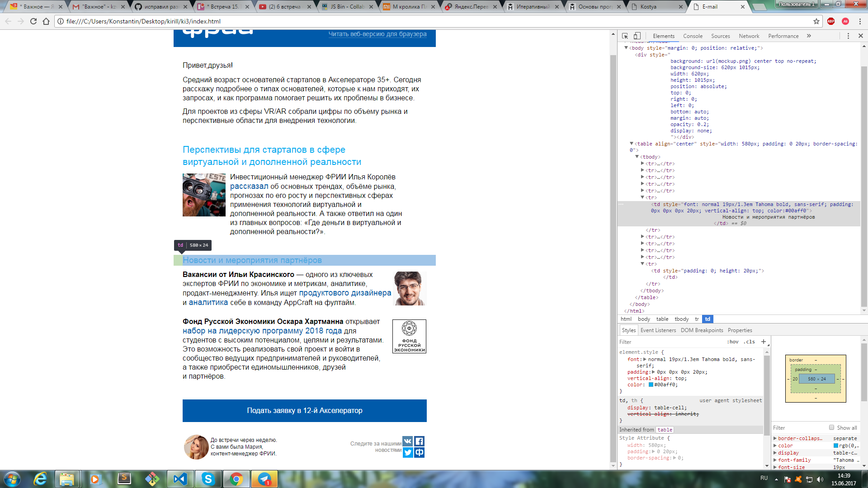Click the 'набор на лидерскую программу 2018' link
Image resolution: width=868 pixels, height=488 pixels.
(x=262, y=331)
